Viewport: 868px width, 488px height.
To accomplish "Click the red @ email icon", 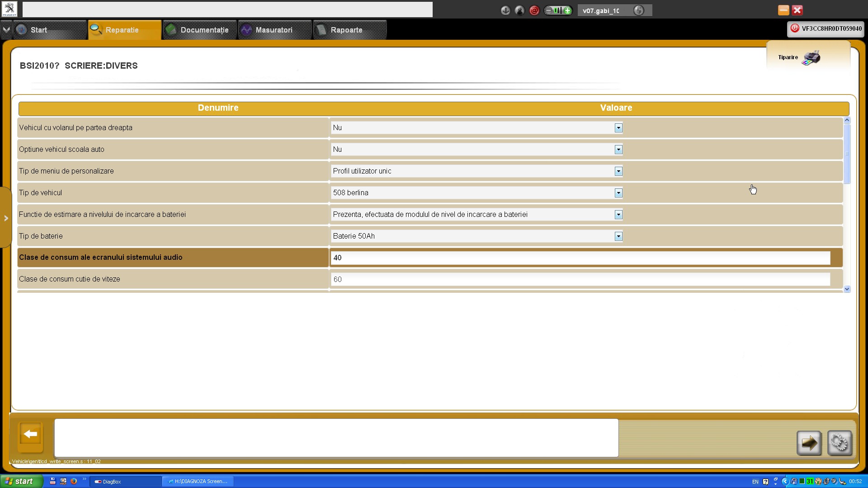I will 534,10.
